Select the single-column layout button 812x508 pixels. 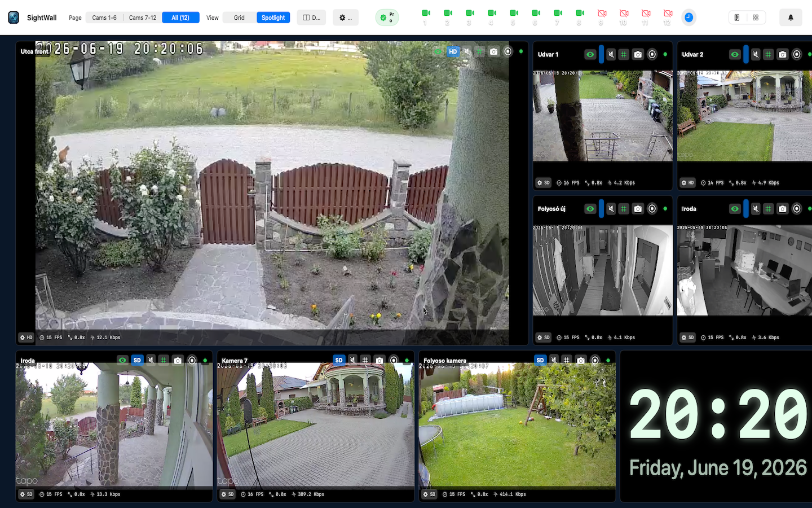[737, 17]
